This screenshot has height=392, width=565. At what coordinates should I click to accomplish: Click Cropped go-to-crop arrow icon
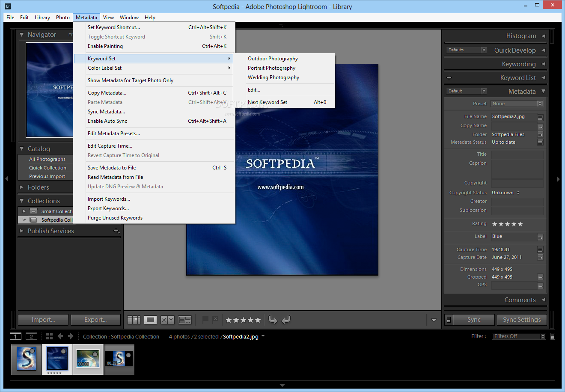coord(540,277)
